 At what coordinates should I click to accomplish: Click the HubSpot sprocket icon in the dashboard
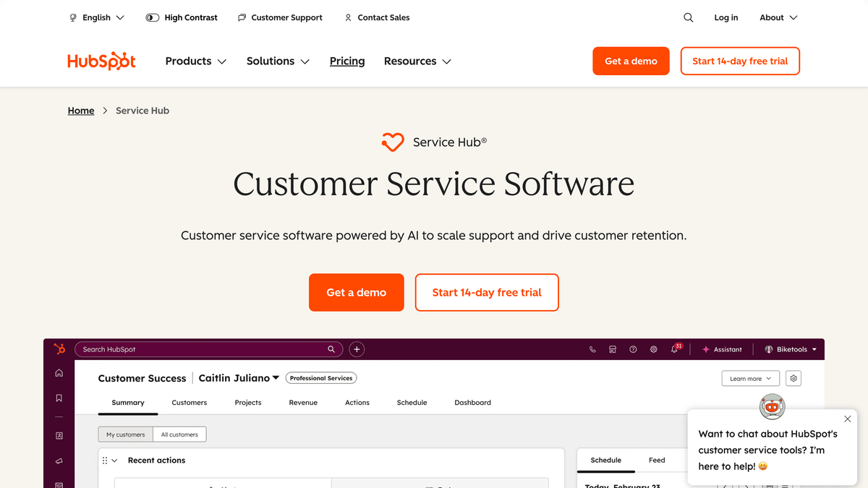(x=59, y=349)
